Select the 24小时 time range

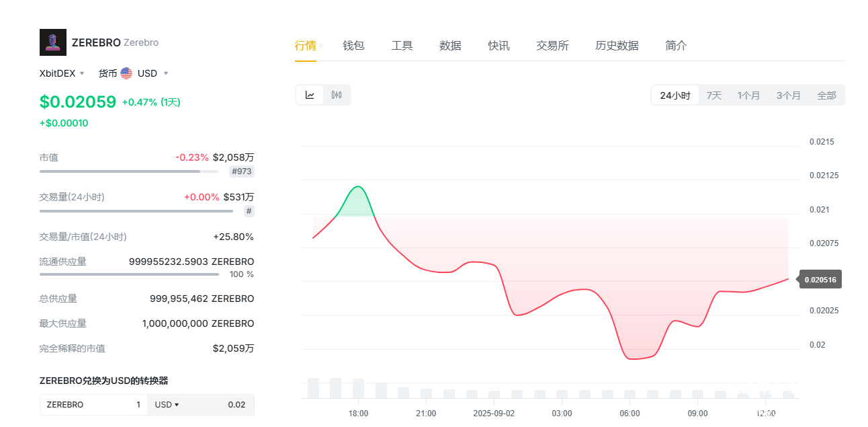[675, 95]
